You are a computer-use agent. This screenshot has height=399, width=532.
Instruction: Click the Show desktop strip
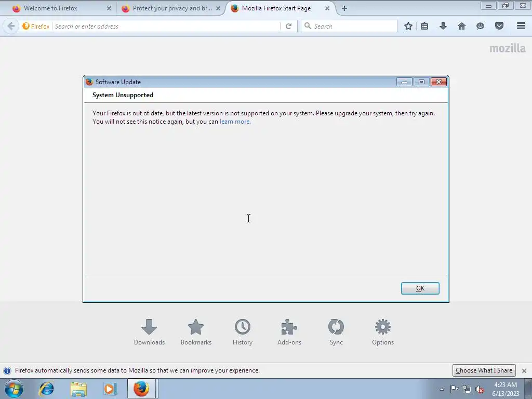click(528, 389)
